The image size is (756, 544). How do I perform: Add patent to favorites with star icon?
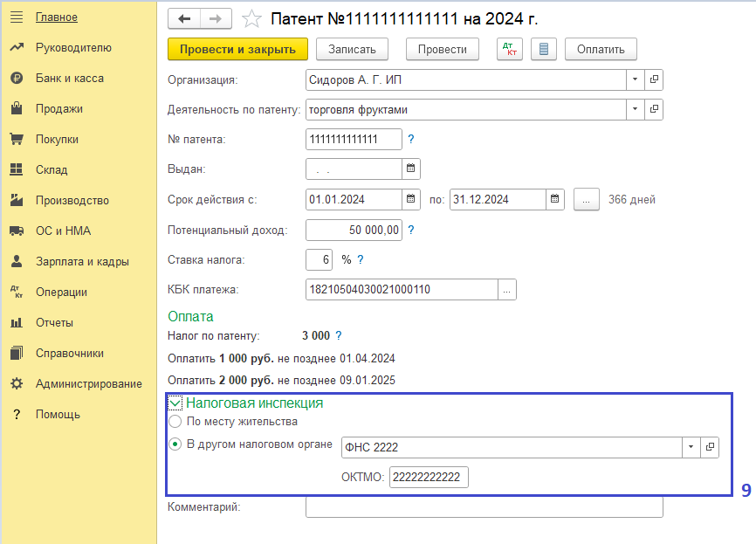[x=251, y=18]
